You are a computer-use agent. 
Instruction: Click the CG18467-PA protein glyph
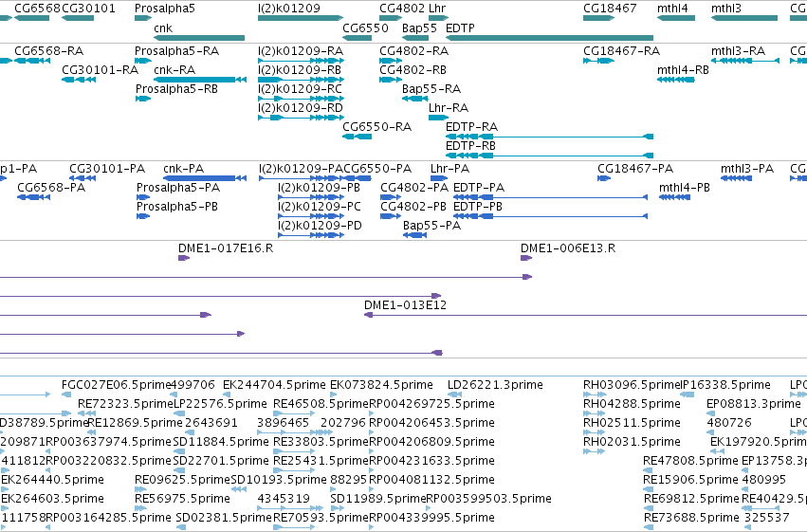pos(604,178)
